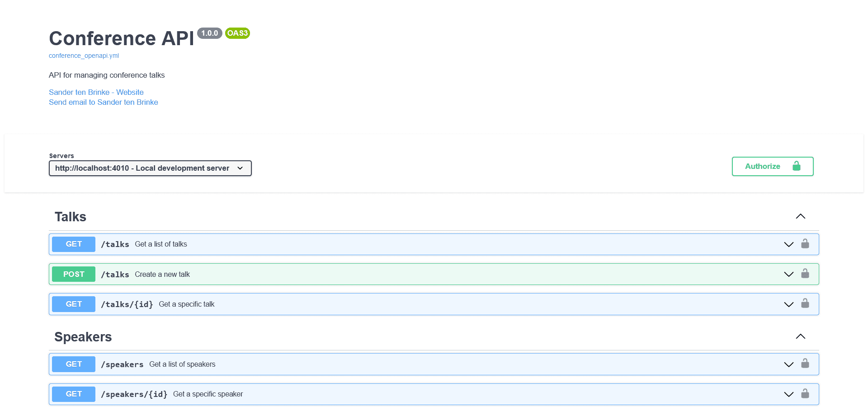Click the Talks section heading
The image size is (868, 415).
coord(71,217)
